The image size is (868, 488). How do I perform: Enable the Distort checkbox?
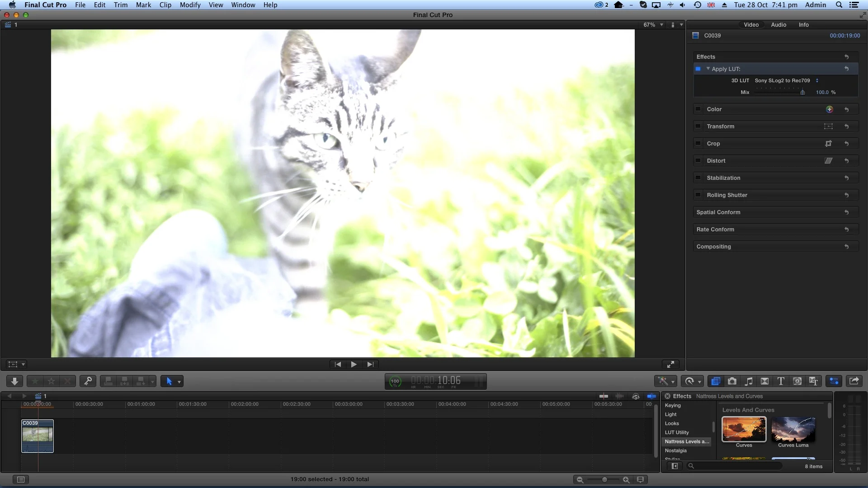(698, 161)
